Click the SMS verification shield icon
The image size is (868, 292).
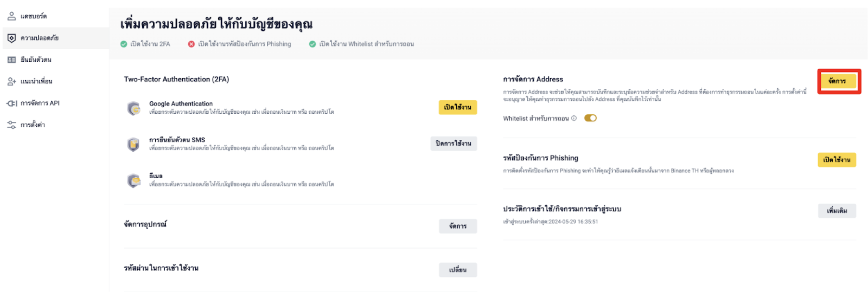[x=133, y=144]
